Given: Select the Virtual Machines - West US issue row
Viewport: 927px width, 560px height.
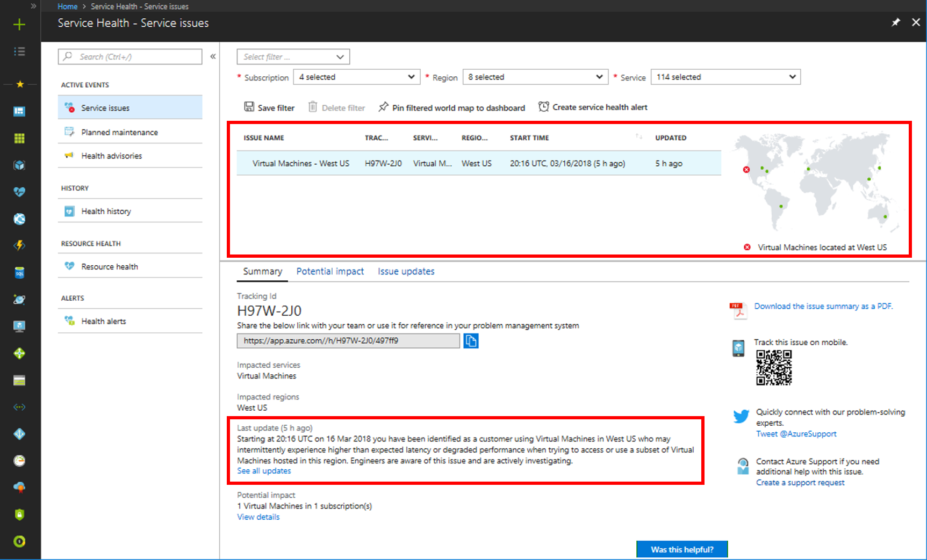Looking at the screenshot, I should click(479, 163).
